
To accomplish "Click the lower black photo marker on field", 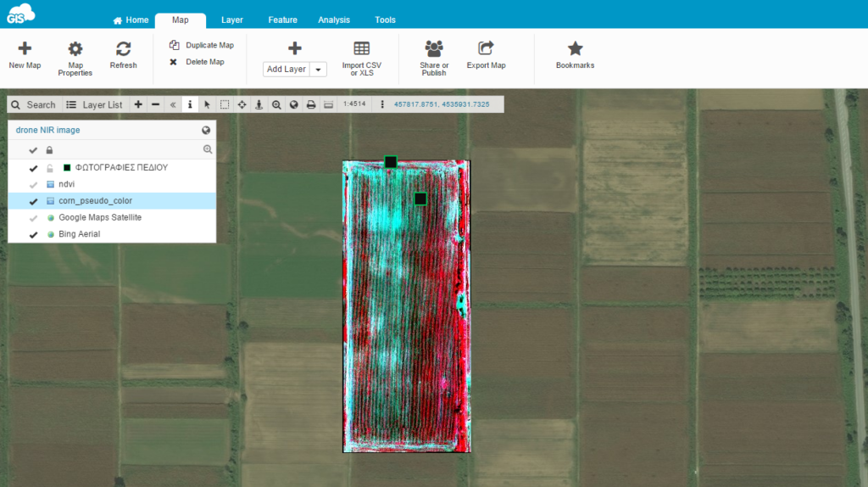I will [420, 199].
